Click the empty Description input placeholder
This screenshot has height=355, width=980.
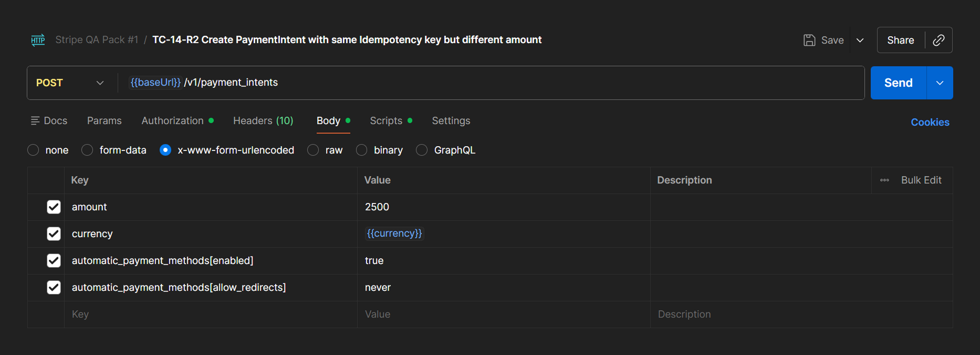coord(801,314)
